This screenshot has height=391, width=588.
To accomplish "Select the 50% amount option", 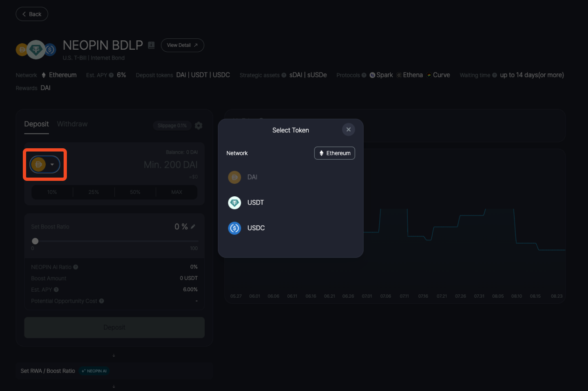I will click(x=135, y=192).
